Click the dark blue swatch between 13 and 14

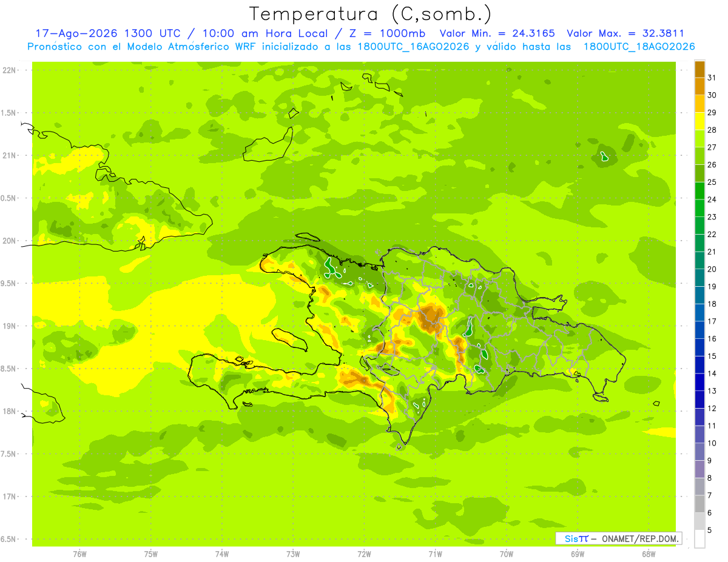click(x=699, y=382)
